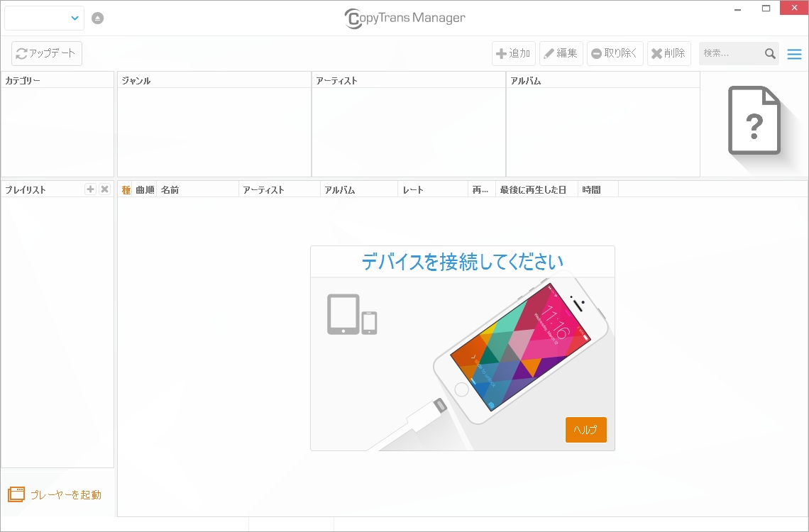
Task: Open the hamburger menu icon top right
Action: pyautogui.click(x=793, y=53)
